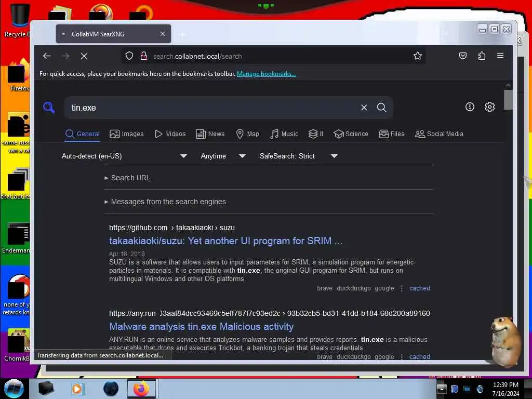Click the Manage bookmarks link
The width and height of the screenshot is (532, 399).
[x=267, y=74]
